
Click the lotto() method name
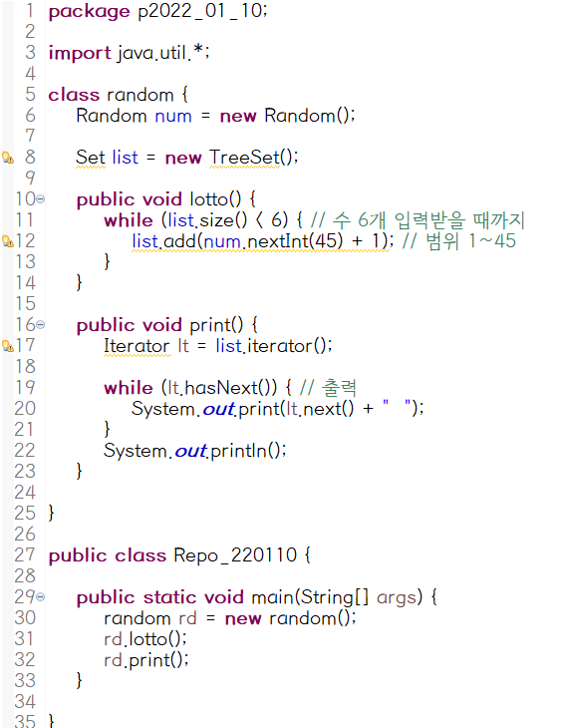pos(216,199)
